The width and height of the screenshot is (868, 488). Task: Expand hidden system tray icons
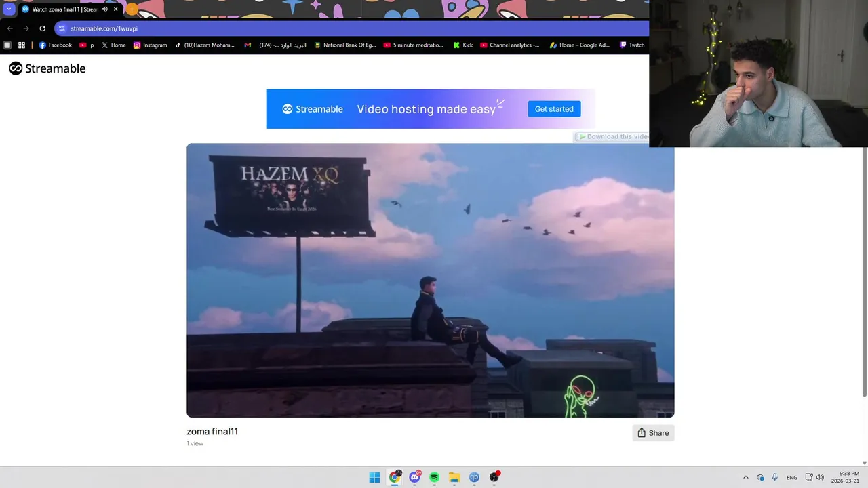746,477
